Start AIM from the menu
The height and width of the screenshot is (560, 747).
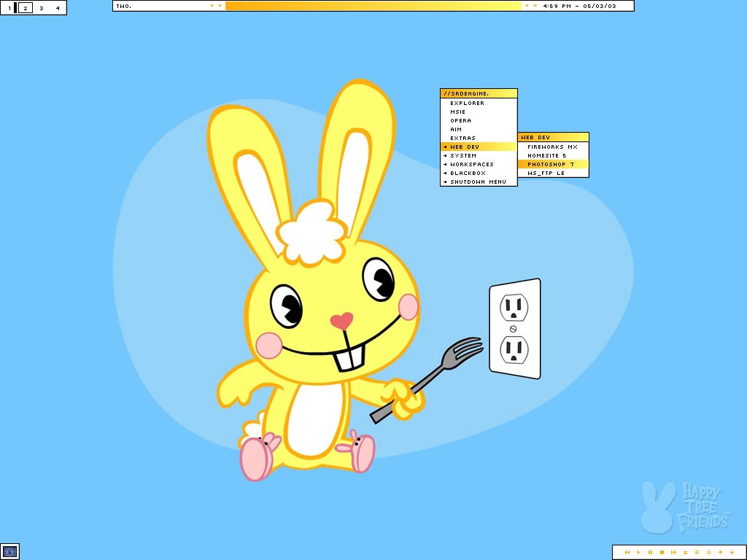click(479, 129)
